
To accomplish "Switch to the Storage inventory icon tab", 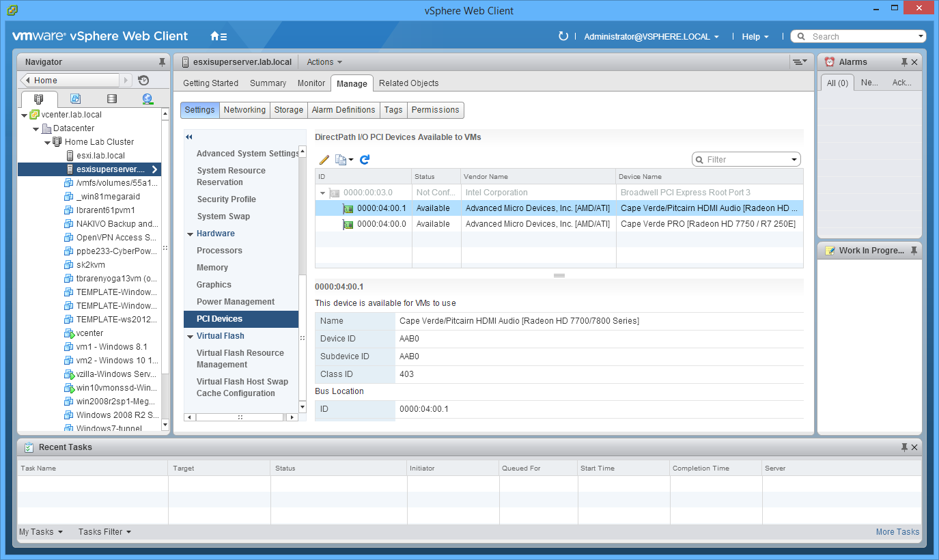I will [x=112, y=99].
